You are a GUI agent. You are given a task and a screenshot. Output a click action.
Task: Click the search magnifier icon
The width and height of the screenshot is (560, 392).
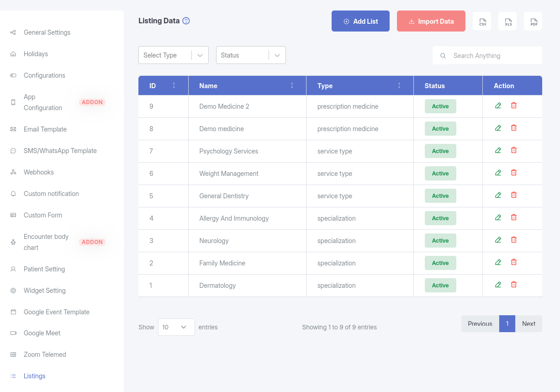click(x=443, y=56)
